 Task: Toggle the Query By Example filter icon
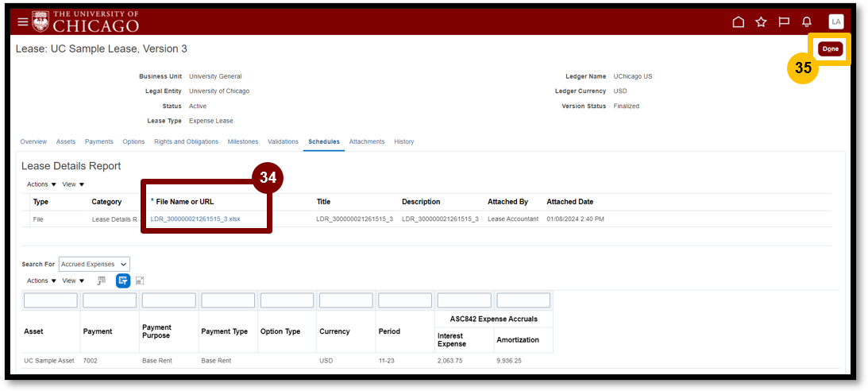[123, 281]
